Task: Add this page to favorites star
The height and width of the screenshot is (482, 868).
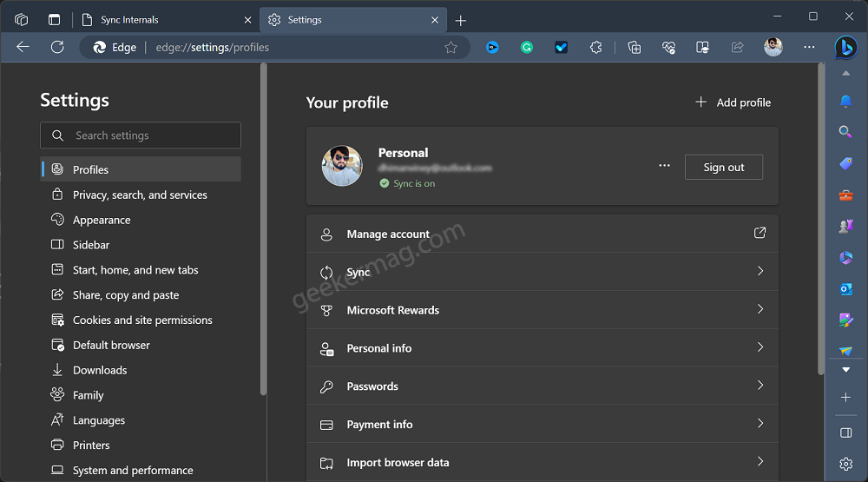Action: click(x=450, y=48)
